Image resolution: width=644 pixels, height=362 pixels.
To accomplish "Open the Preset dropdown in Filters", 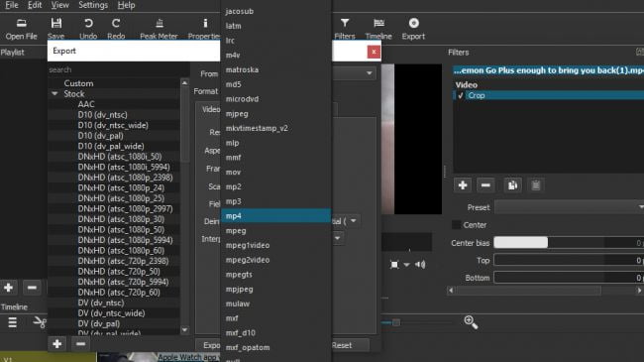I will 569,207.
